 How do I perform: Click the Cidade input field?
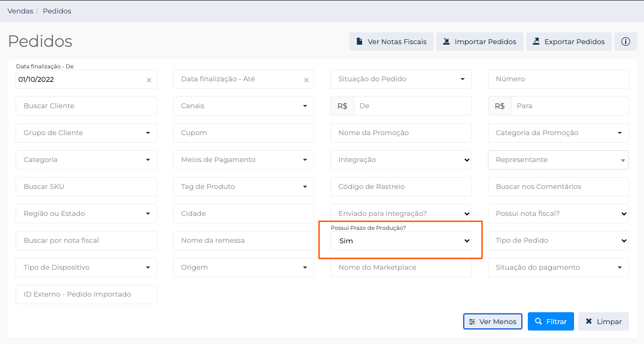tap(244, 214)
